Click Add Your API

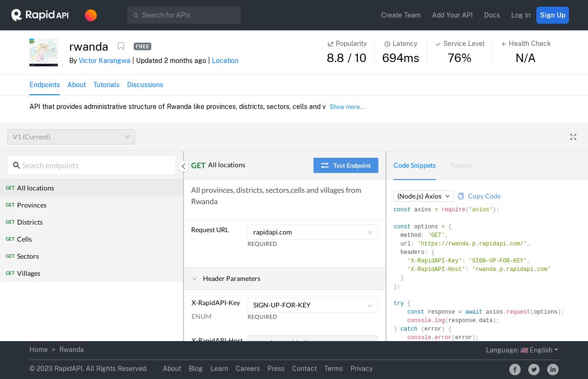[452, 15]
